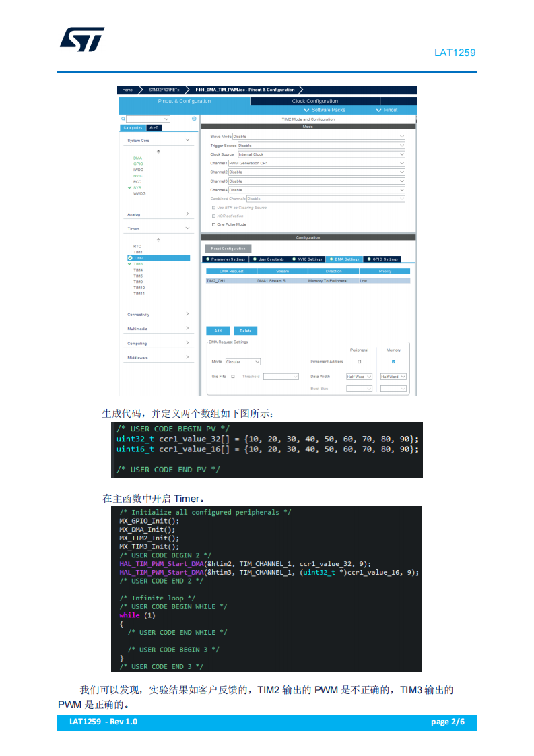Select RCC in the peripheral list
The height and width of the screenshot is (756, 534).
(x=137, y=182)
